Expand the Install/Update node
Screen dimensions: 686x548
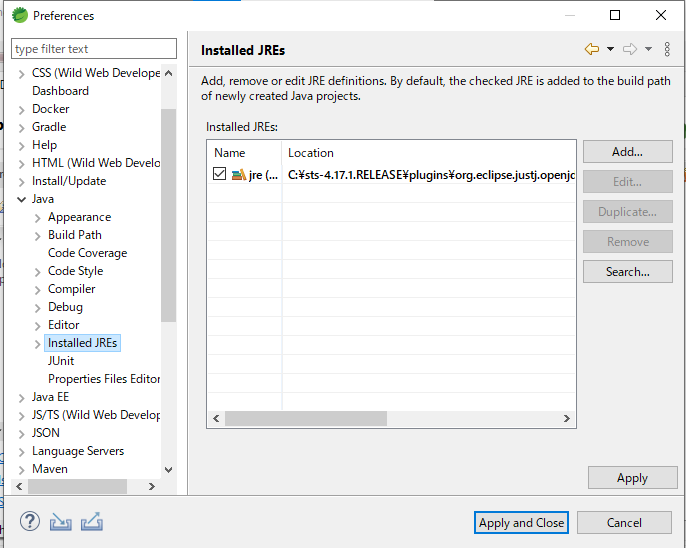pos(21,182)
